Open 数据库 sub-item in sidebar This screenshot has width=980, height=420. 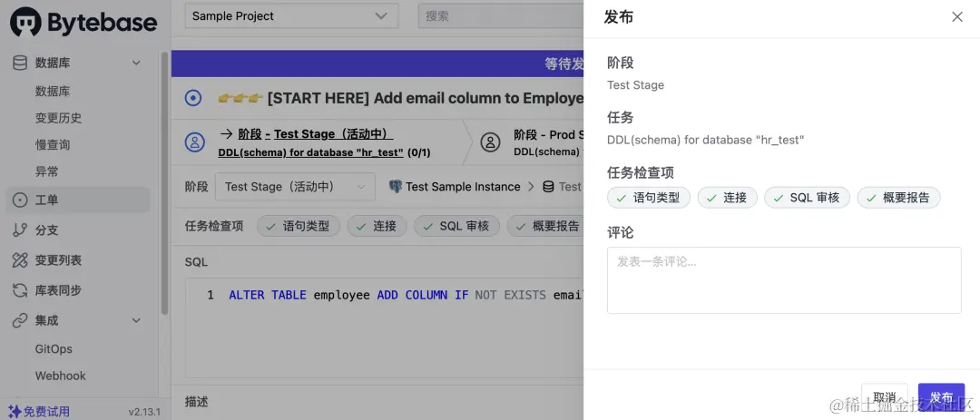point(53,92)
